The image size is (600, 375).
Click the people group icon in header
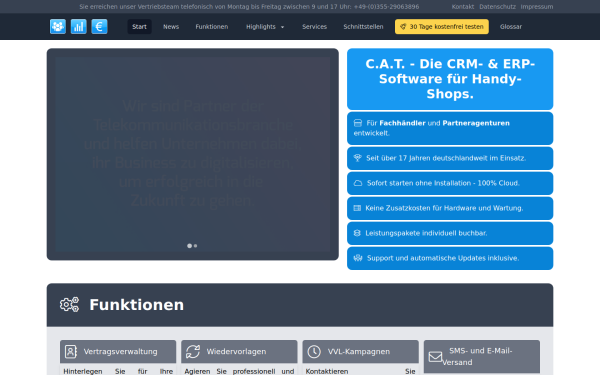point(58,26)
